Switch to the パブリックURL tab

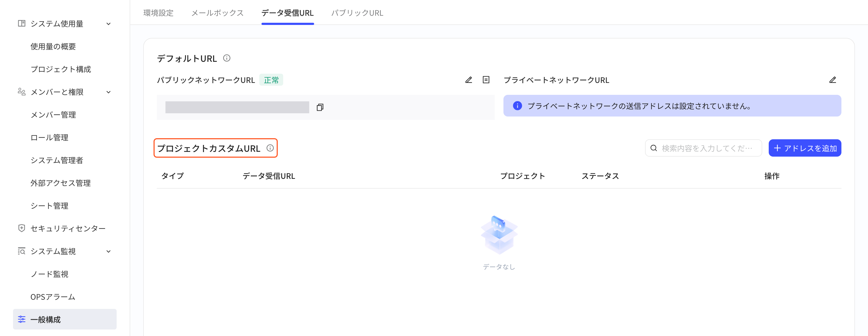tap(357, 13)
